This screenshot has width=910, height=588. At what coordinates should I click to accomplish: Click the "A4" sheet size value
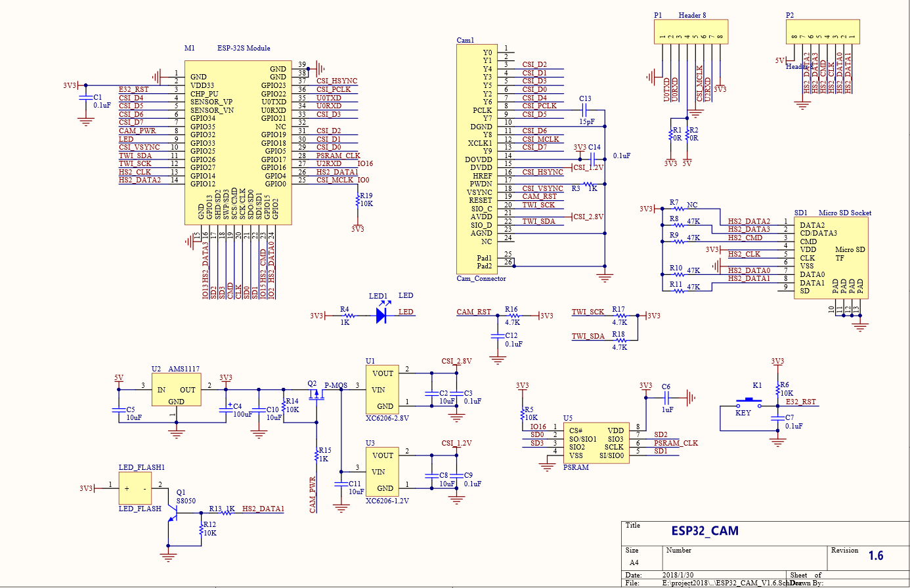tap(634, 562)
